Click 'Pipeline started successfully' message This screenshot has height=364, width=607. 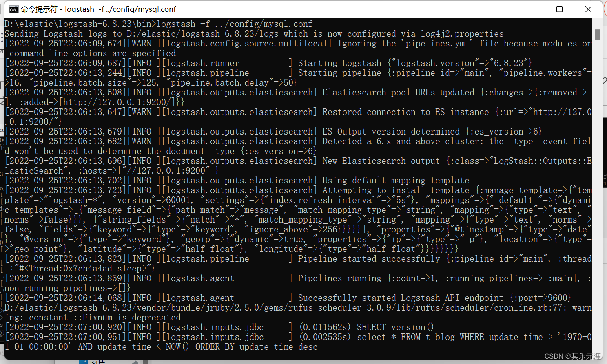(x=369, y=259)
